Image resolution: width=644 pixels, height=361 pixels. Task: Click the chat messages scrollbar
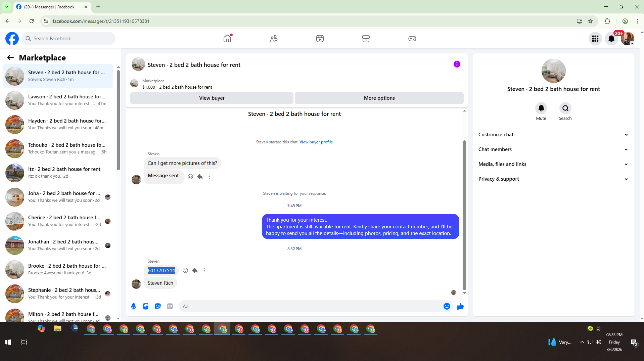click(464, 215)
